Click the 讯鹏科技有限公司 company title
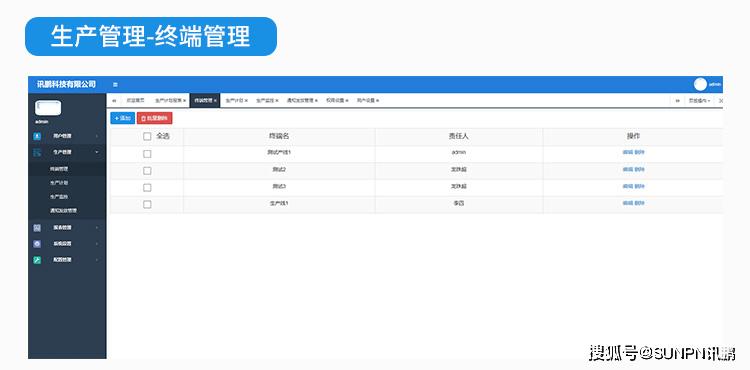Viewport: 750px width, 370px height. (x=66, y=85)
